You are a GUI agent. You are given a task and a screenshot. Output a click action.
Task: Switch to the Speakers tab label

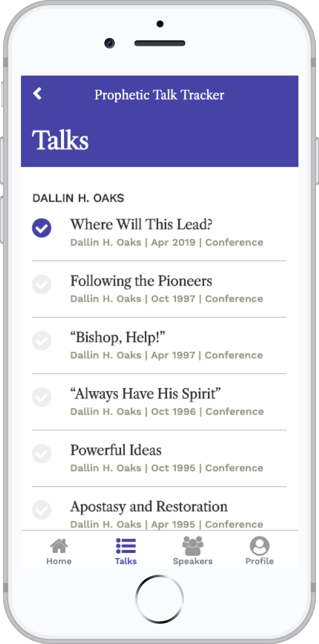coord(193,561)
